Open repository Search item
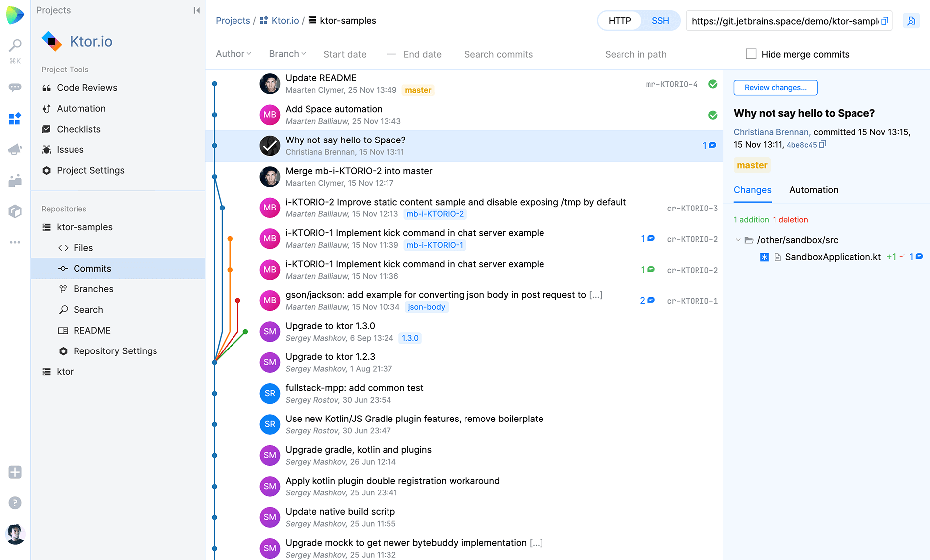The width and height of the screenshot is (930, 560). 88,310
